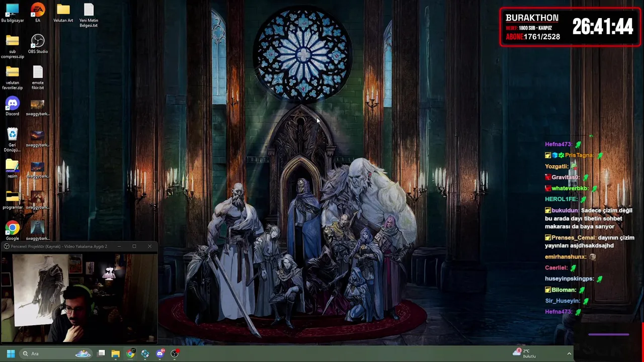This screenshot has width=644, height=362.
Task: Open the emote fikir.txt file
Action: (x=38, y=78)
